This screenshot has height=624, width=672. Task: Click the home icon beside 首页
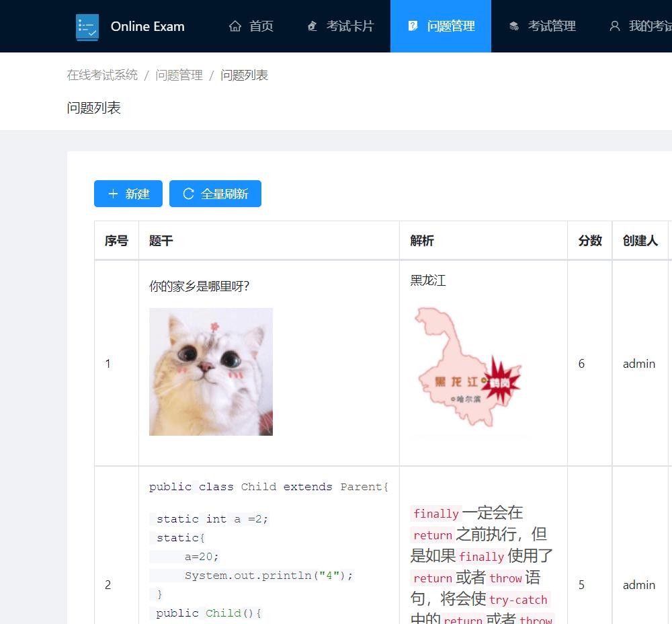click(x=235, y=26)
